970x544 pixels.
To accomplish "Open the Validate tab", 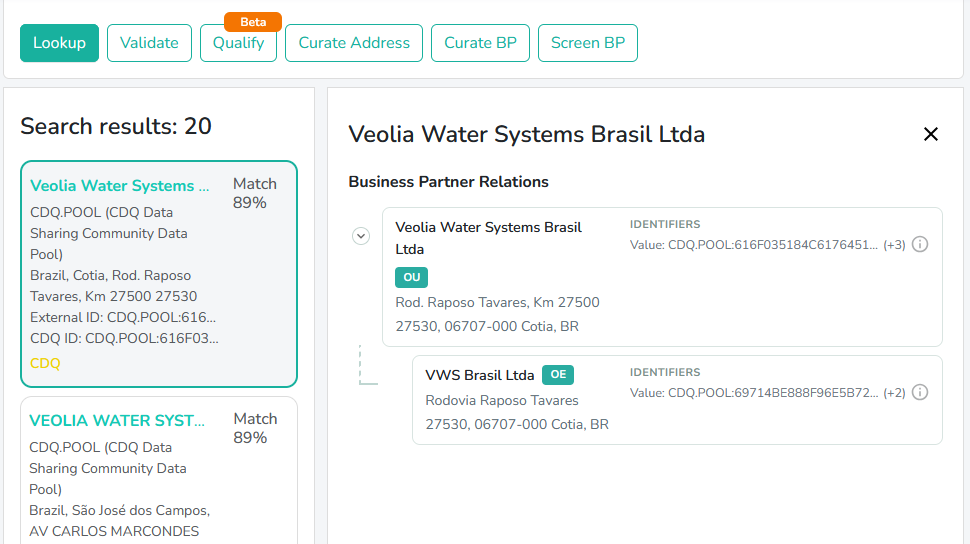I will click(x=149, y=43).
